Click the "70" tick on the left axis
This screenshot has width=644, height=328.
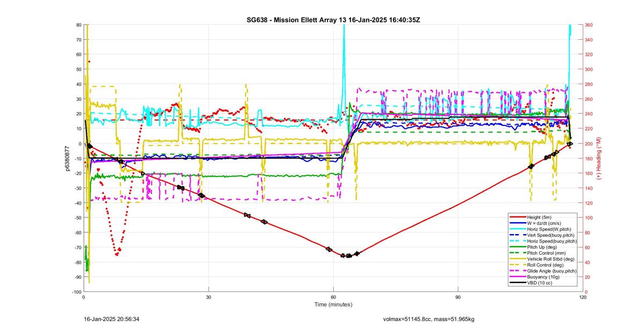pyautogui.click(x=78, y=40)
